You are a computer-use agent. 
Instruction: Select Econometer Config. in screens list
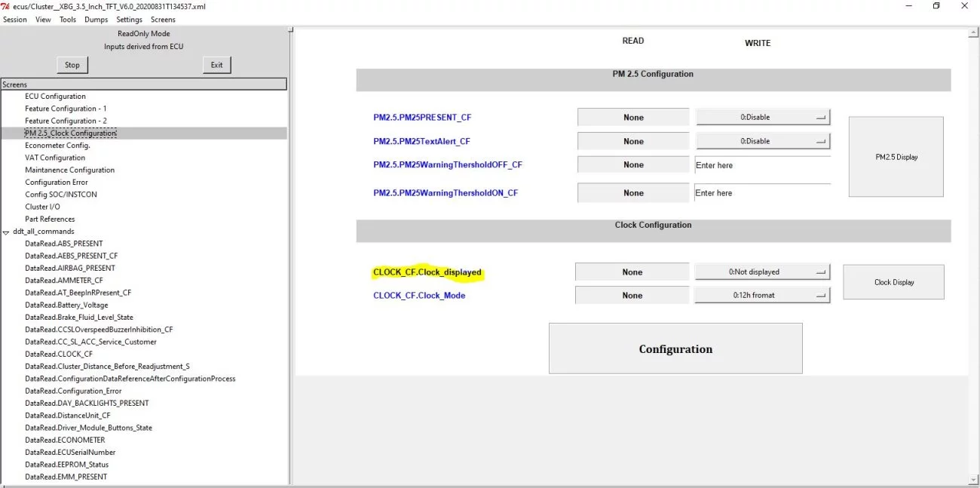click(57, 146)
